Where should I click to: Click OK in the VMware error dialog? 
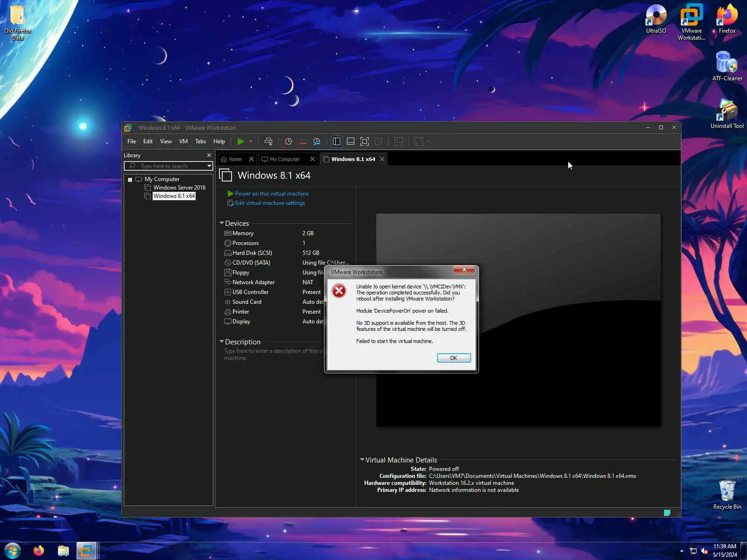(x=454, y=358)
